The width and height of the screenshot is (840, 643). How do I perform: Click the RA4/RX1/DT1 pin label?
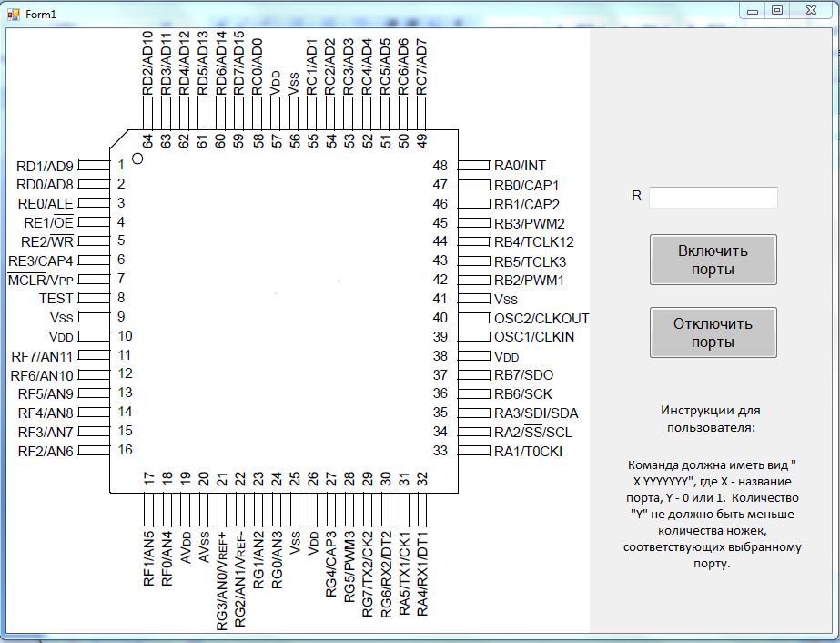(422, 575)
